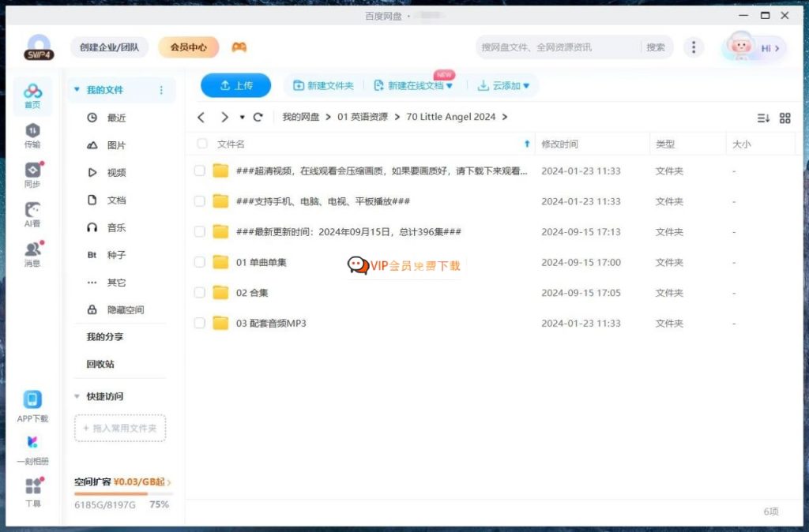Click the sort arrow in 文件名 header

click(527, 144)
